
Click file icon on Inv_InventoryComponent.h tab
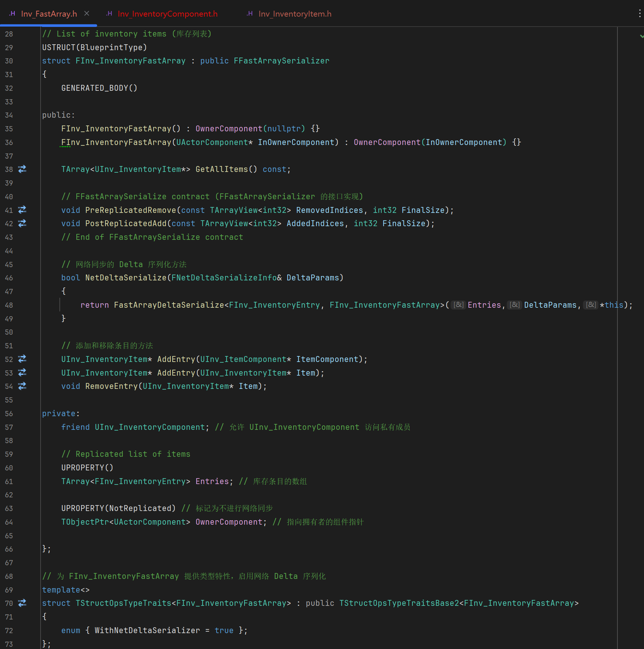coord(109,14)
